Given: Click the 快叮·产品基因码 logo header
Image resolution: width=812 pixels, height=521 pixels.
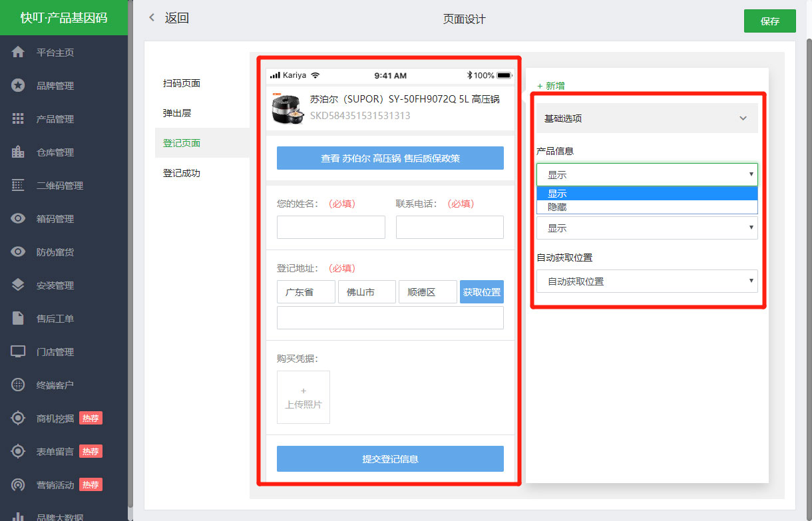Looking at the screenshot, I should click(x=64, y=18).
